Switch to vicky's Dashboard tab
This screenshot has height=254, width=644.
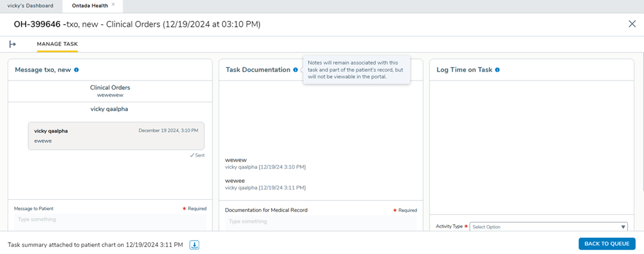[x=30, y=5]
